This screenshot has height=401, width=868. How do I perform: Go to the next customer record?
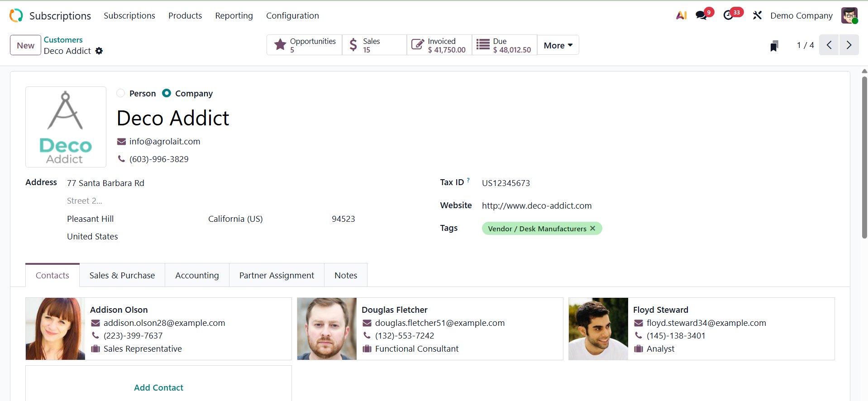pos(849,45)
